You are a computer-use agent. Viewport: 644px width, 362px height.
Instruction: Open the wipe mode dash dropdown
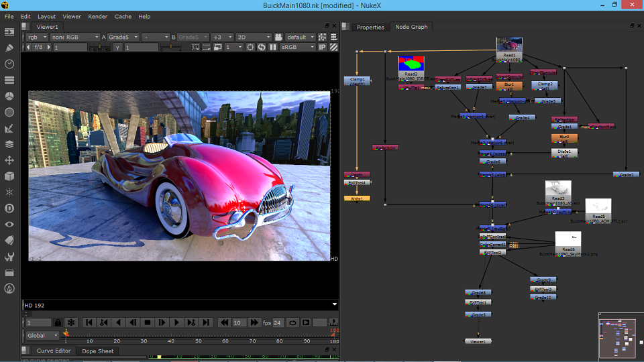coord(156,37)
